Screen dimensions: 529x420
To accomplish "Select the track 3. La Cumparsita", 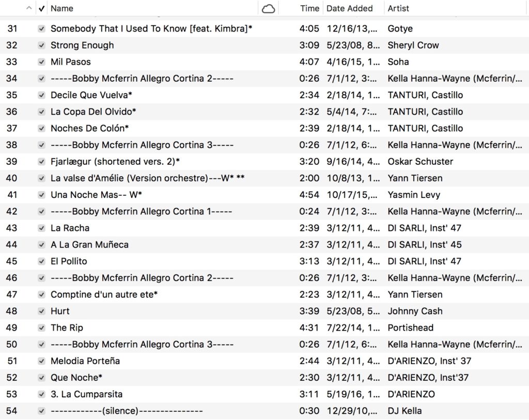I will [x=86, y=394].
